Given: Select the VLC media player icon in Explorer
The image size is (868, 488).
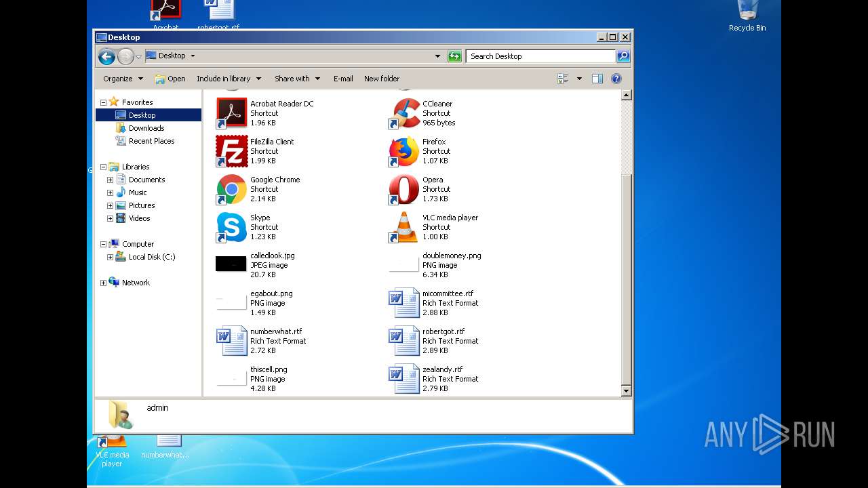Looking at the screenshot, I should point(403,227).
